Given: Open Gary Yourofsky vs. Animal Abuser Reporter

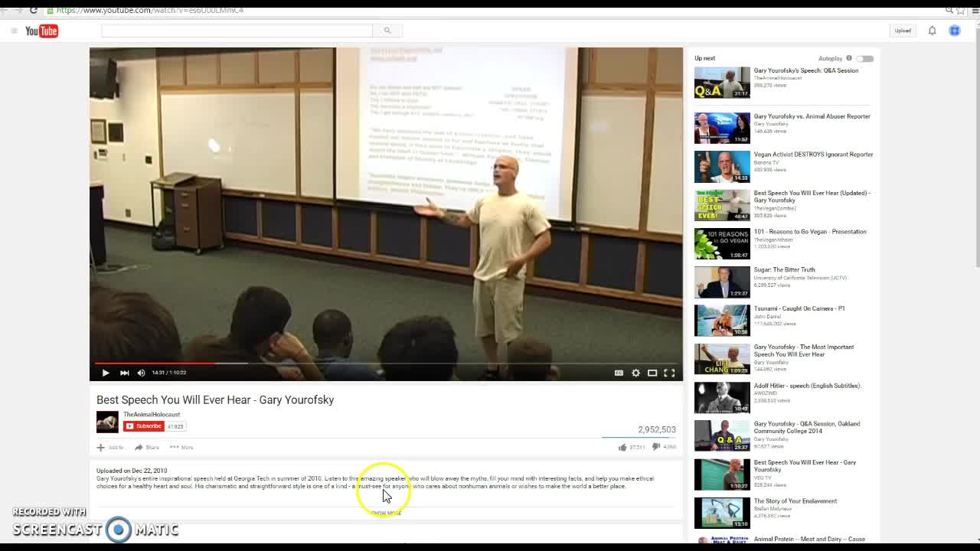Looking at the screenshot, I should [x=812, y=116].
